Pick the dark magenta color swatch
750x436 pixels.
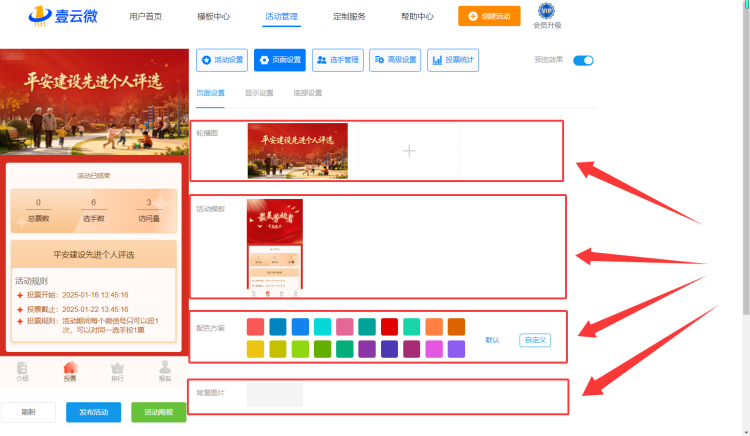pyautogui.click(x=411, y=349)
